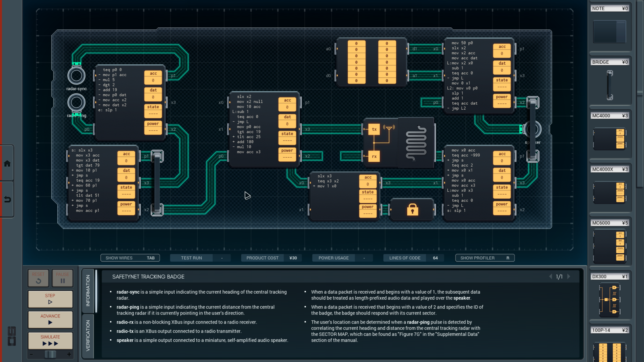Click the NOTE part thumbnail
The image size is (644, 362).
point(610,32)
